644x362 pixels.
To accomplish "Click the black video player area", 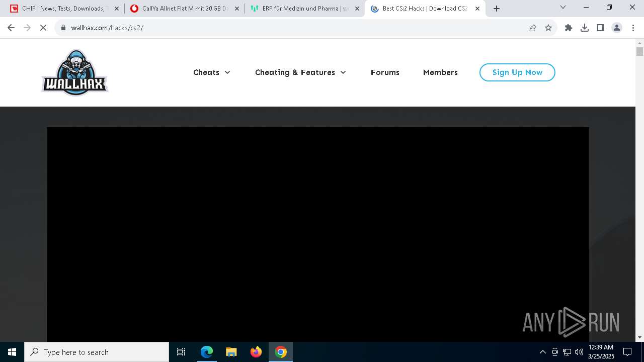I will [x=318, y=234].
